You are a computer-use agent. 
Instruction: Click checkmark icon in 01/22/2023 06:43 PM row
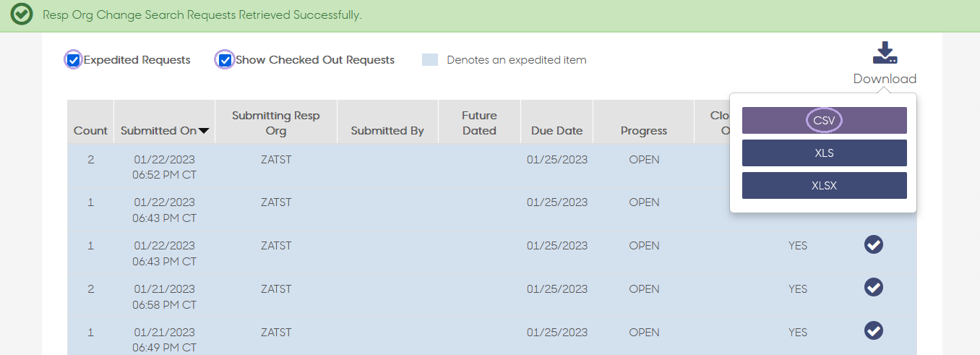[x=874, y=245]
